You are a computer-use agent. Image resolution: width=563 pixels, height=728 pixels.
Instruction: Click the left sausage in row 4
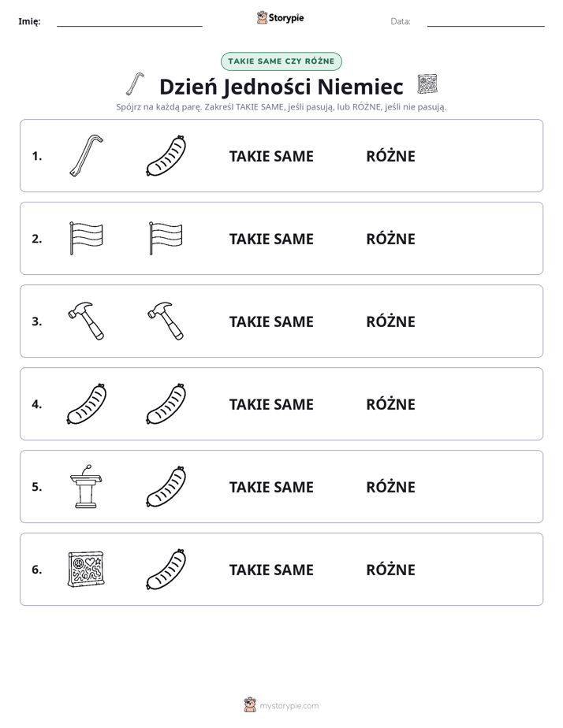pyautogui.click(x=87, y=403)
